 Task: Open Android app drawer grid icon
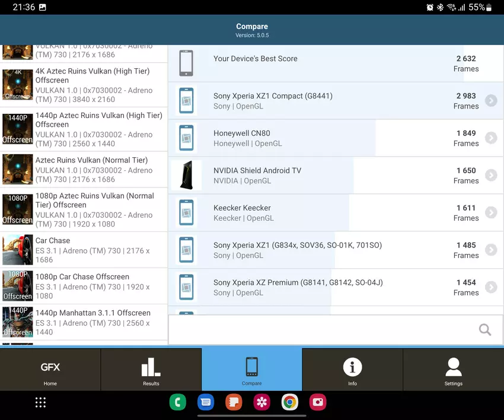40,403
